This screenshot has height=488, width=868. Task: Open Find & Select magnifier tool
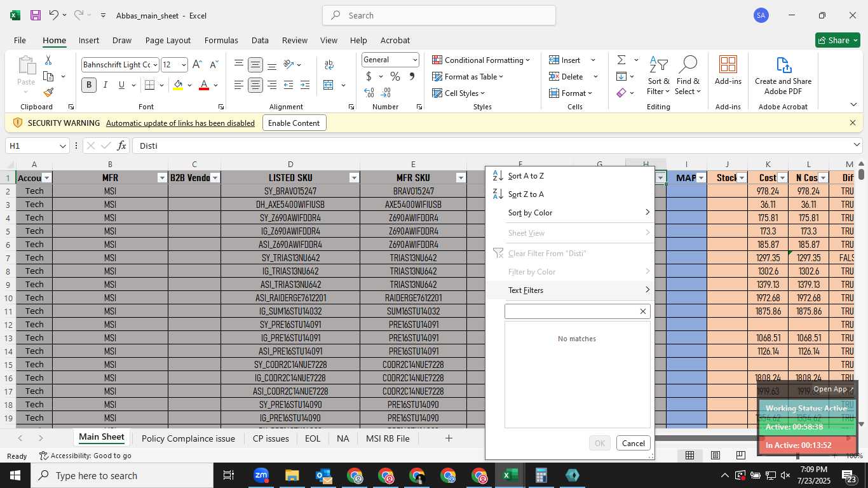click(688, 76)
